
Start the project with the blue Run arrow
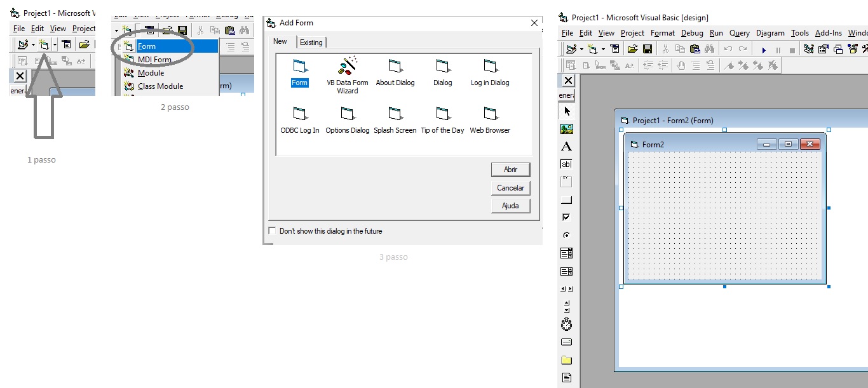click(x=763, y=50)
